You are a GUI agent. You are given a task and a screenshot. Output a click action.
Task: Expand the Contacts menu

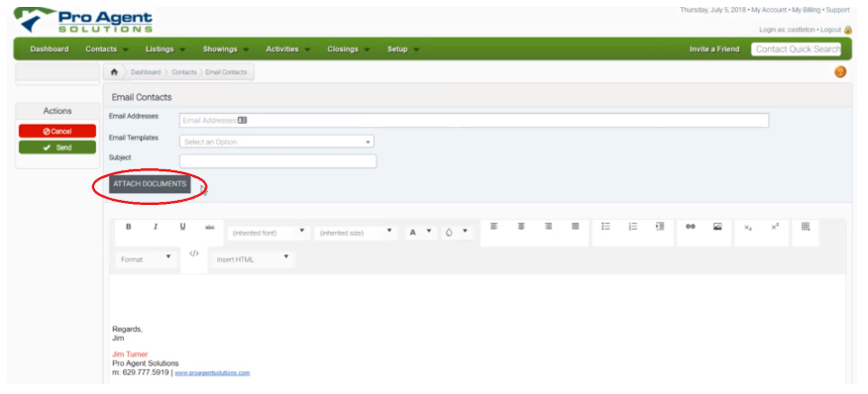[x=106, y=49]
